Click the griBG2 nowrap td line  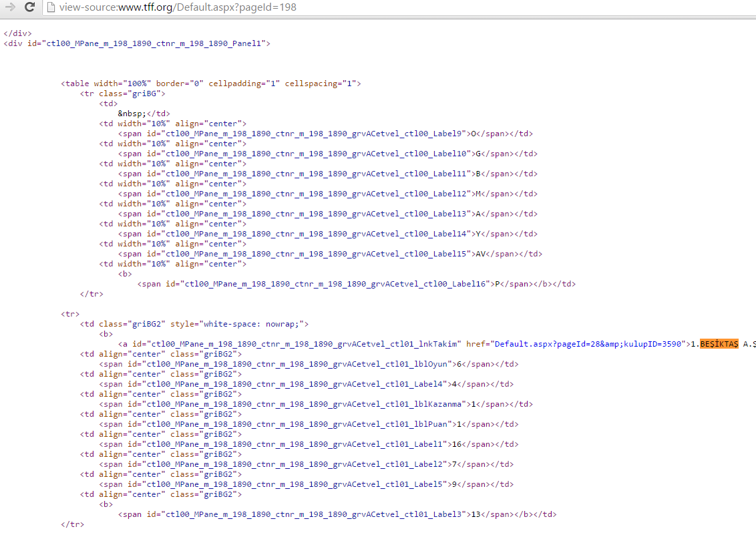coord(194,324)
